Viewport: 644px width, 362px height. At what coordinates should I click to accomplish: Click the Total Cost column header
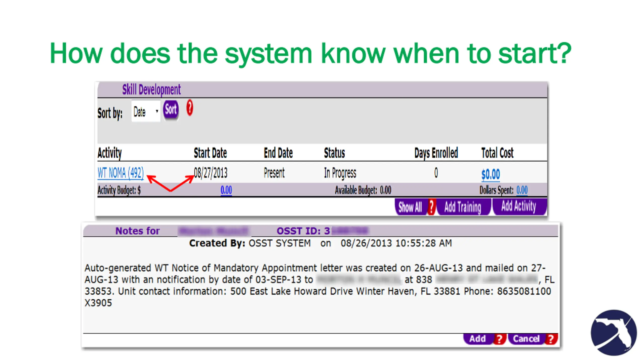click(x=497, y=153)
